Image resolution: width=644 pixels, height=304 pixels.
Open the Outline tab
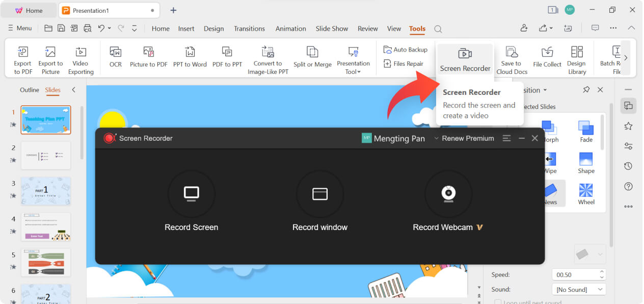point(29,90)
